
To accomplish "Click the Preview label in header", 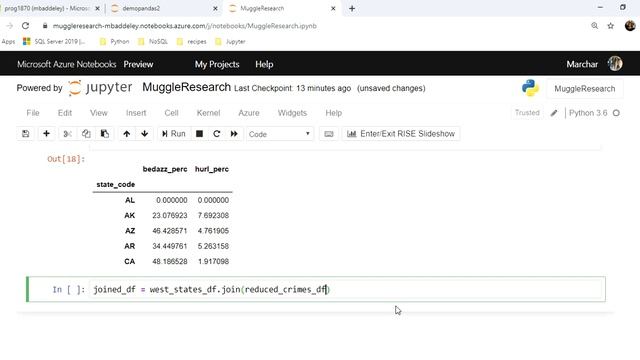I will (138, 64).
